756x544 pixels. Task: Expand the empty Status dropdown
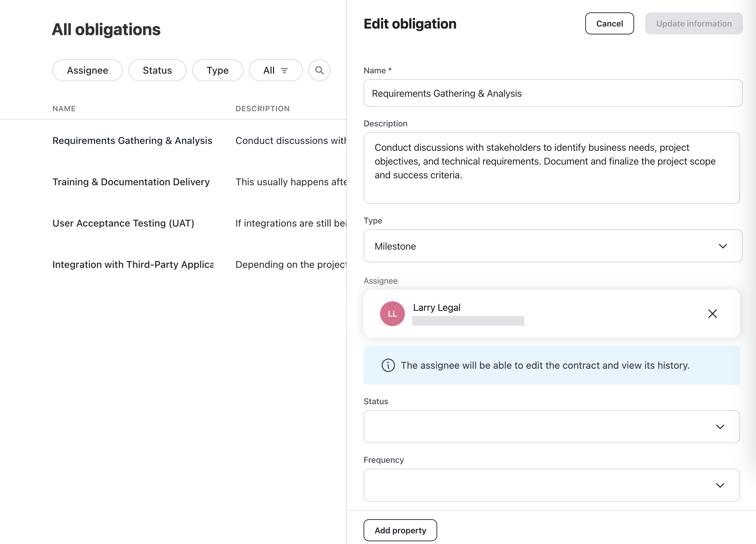551,427
